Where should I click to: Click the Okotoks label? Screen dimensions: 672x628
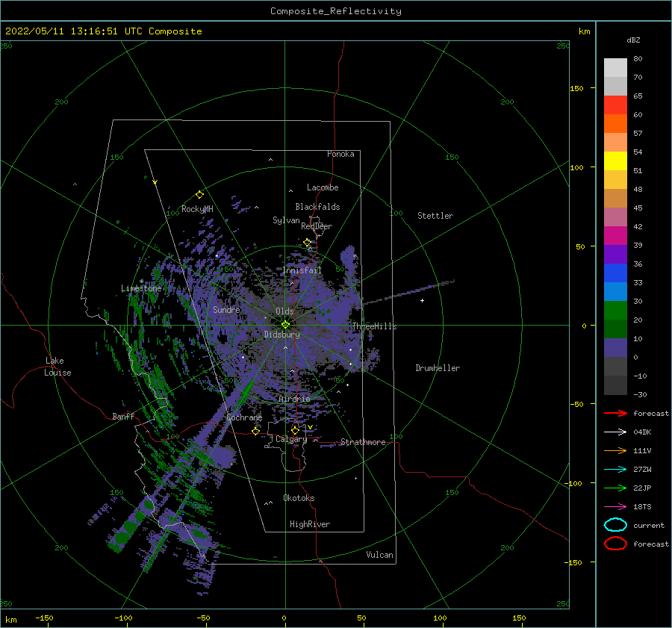click(299, 498)
